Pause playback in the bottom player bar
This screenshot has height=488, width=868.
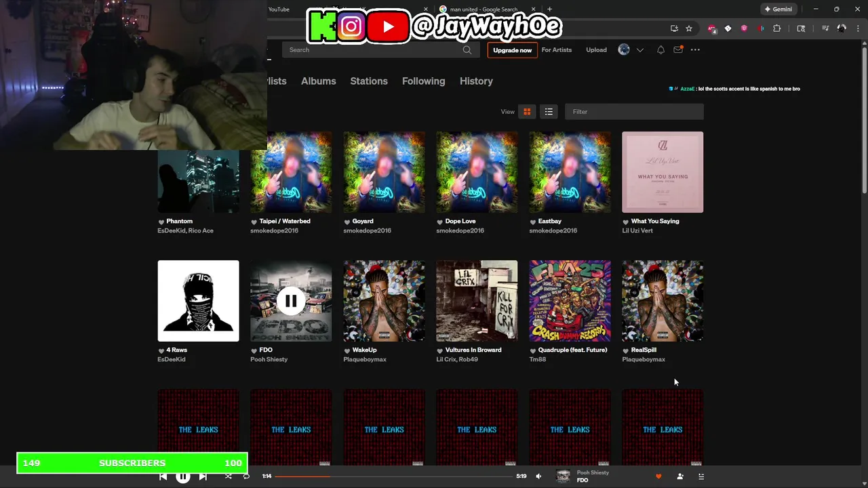(x=182, y=476)
